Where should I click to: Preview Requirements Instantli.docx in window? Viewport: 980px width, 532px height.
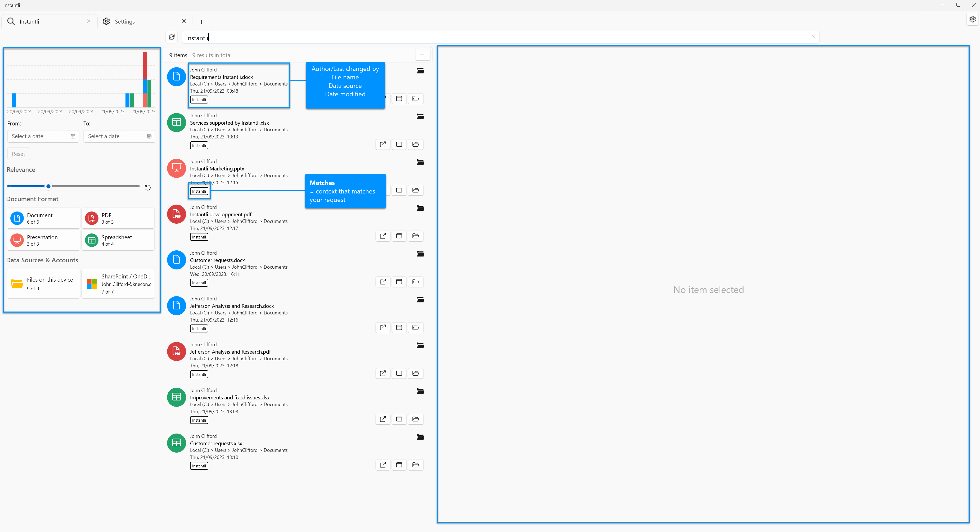(399, 99)
